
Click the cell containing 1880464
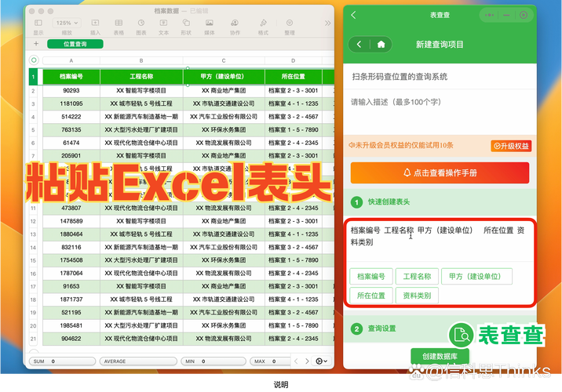point(71,234)
